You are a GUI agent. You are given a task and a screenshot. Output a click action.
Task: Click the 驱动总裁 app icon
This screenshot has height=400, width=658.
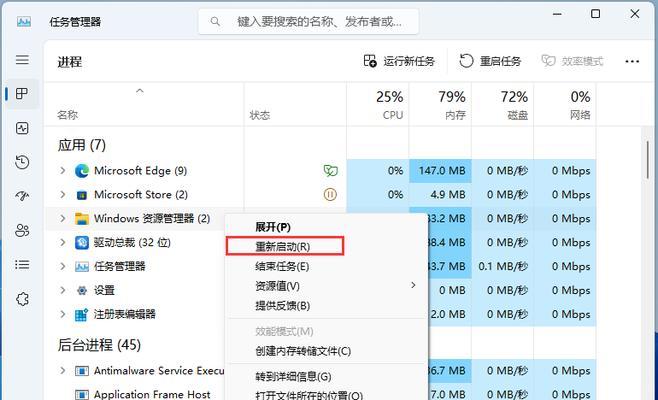[x=81, y=243]
